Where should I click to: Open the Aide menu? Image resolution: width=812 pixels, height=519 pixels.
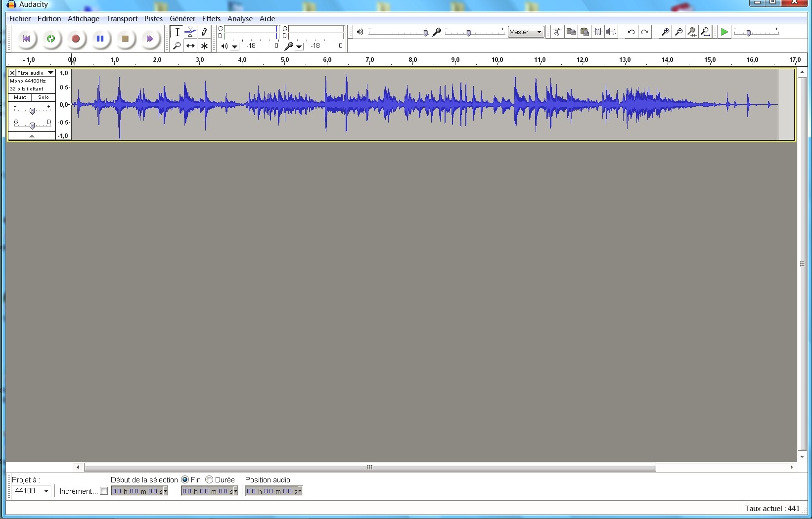[x=267, y=19]
